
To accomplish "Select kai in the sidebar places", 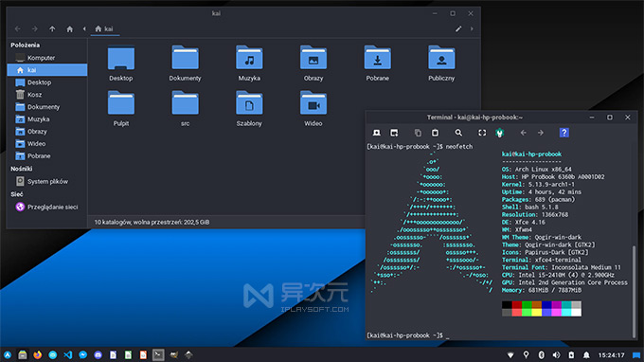I will point(47,70).
